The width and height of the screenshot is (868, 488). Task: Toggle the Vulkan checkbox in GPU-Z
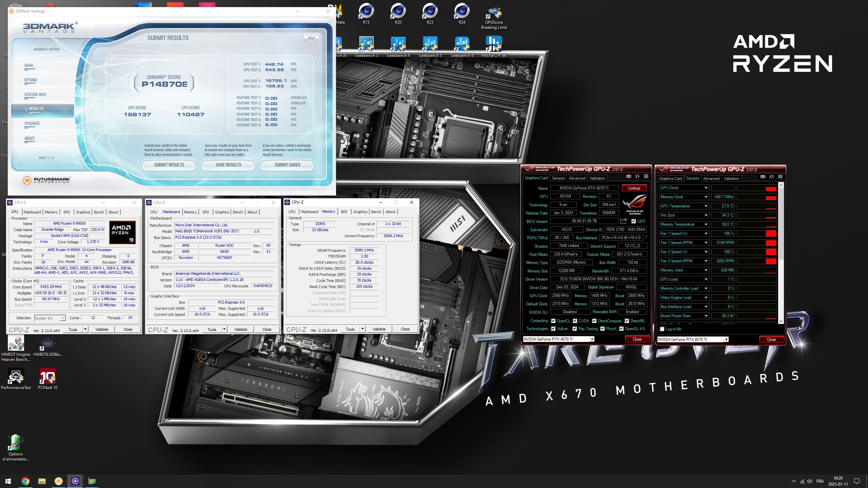click(x=553, y=329)
